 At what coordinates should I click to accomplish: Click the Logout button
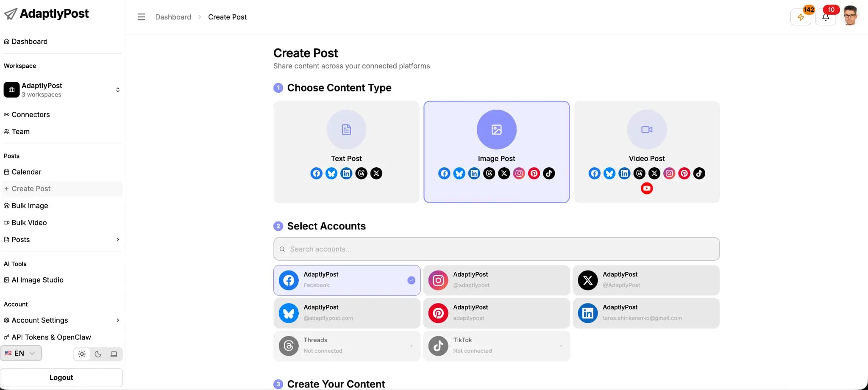coord(61,377)
